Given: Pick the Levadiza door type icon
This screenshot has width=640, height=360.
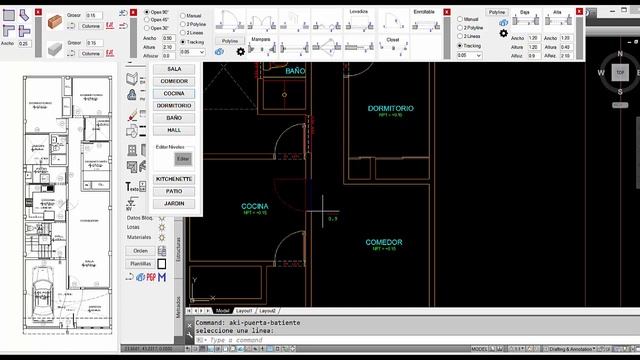Looking at the screenshot, I should coord(359,20).
